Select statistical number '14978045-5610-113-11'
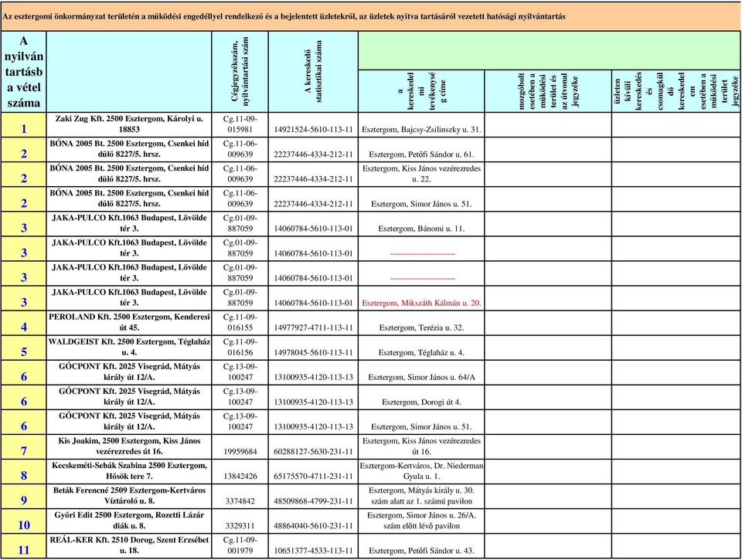Image resolution: width=742 pixels, height=560 pixels. tap(313, 348)
